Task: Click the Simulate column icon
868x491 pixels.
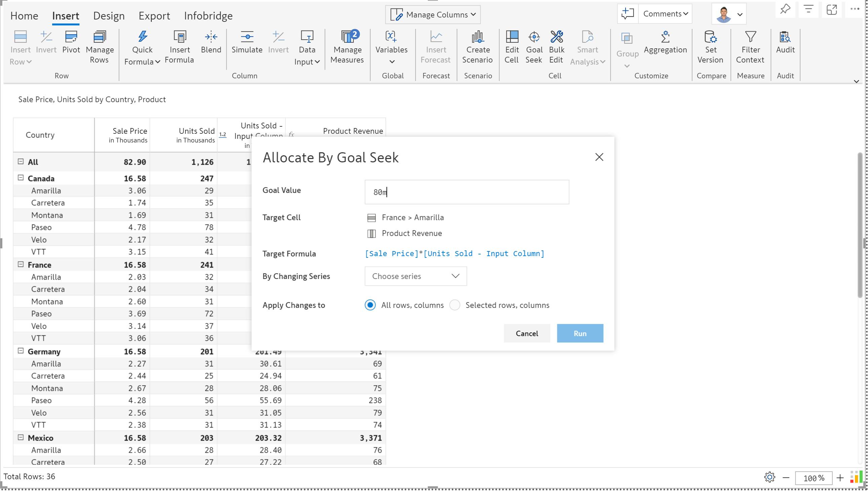Action: [247, 37]
